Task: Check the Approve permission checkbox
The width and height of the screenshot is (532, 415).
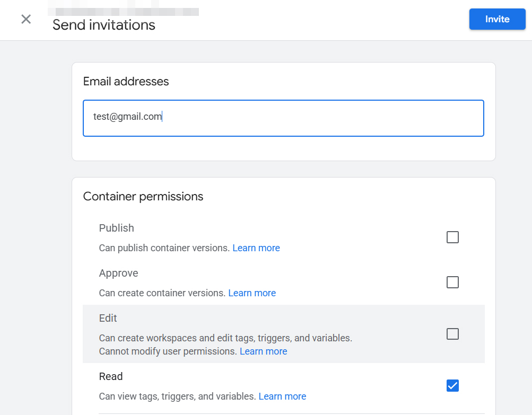Action: [452, 282]
